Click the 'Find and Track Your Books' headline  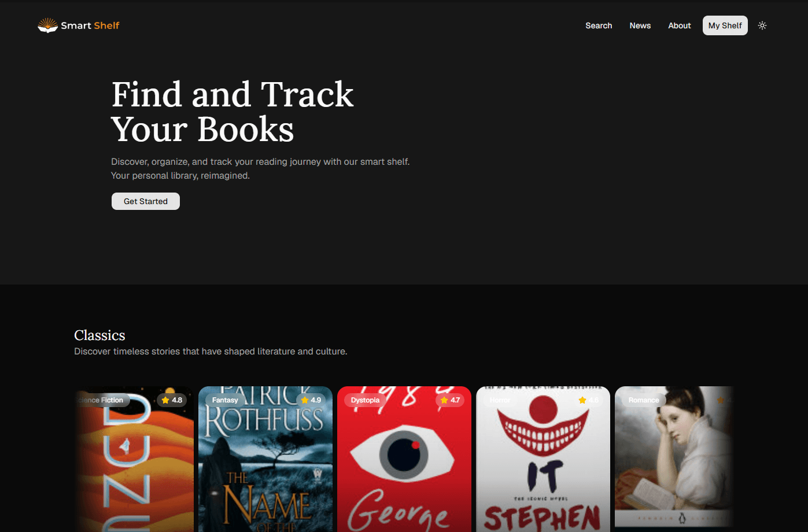tap(233, 111)
